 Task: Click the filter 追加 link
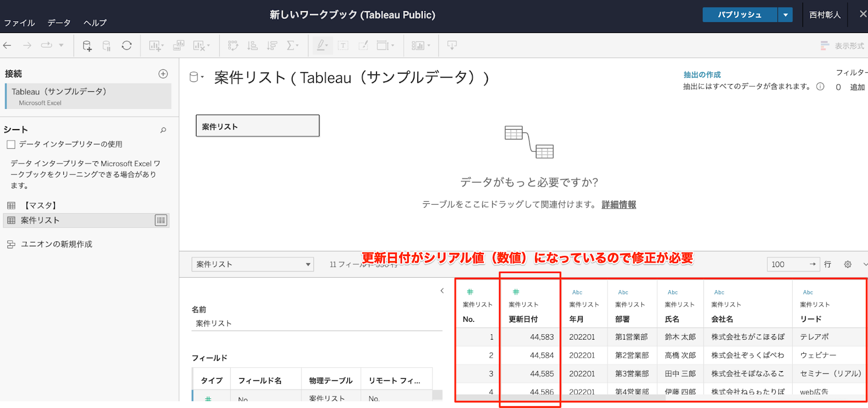tap(857, 87)
